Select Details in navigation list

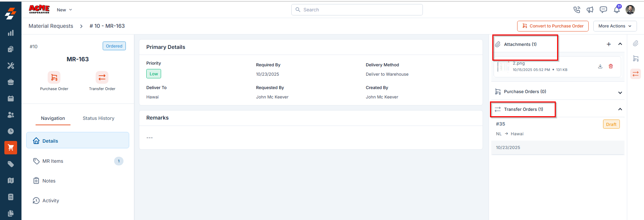point(78,140)
